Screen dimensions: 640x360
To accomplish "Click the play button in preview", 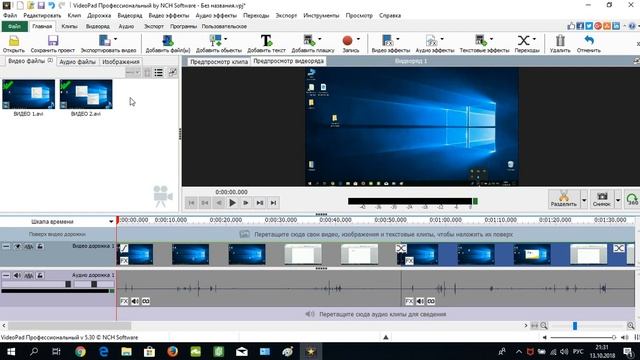I will 232,202.
